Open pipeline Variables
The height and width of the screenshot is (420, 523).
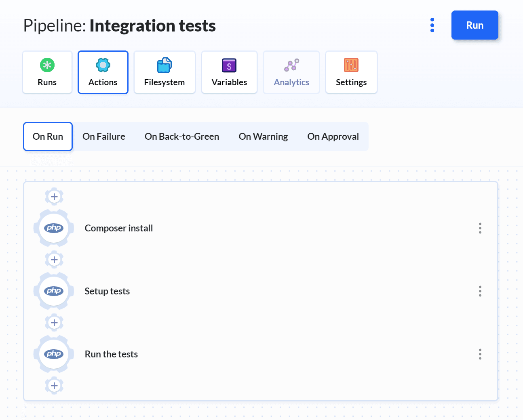click(x=229, y=72)
